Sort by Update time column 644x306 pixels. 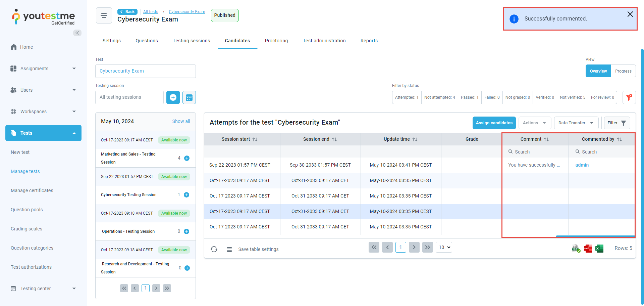(415, 139)
